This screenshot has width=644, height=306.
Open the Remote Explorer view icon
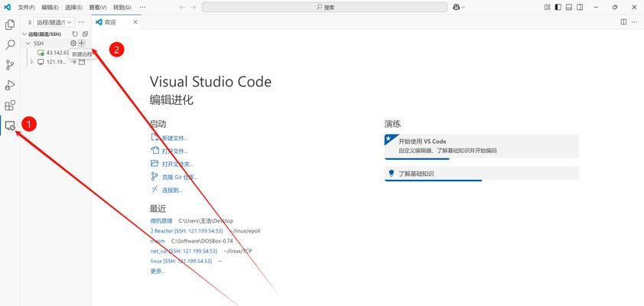click(x=10, y=126)
